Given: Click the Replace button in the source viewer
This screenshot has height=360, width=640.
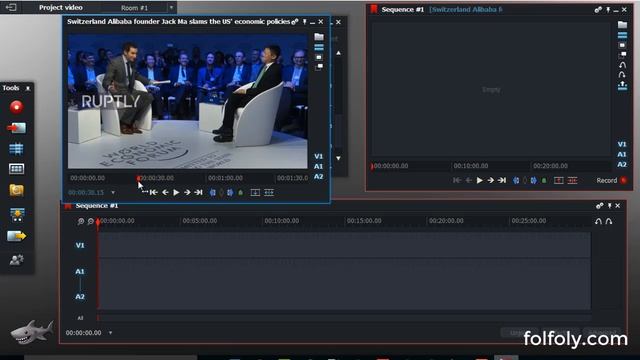Looking at the screenshot, I should point(269,192).
